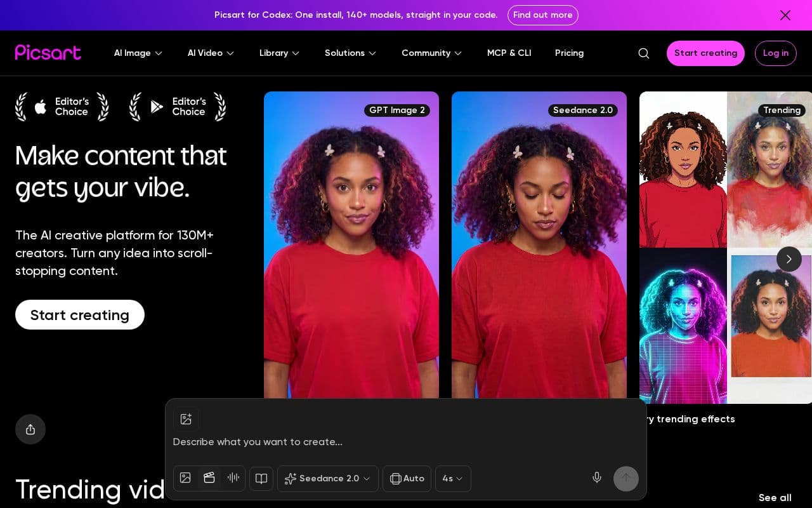This screenshot has height=508, width=812.
Task: Open the Pricing page
Action: (569, 53)
